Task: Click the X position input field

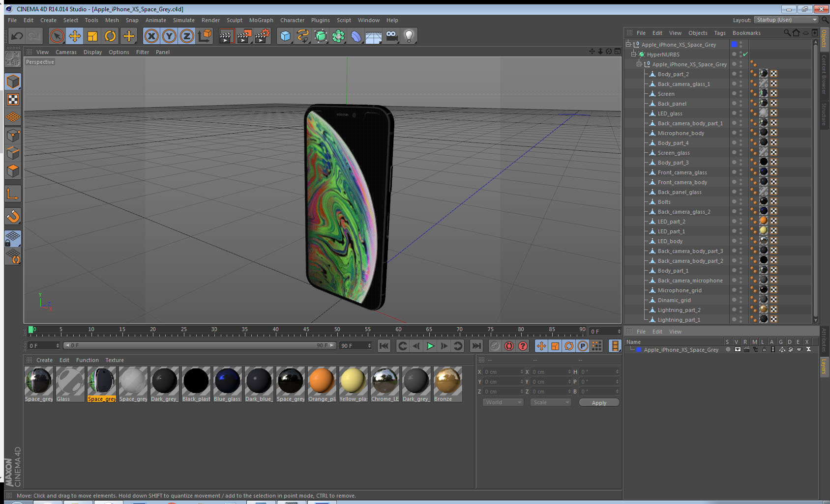Action: (503, 372)
